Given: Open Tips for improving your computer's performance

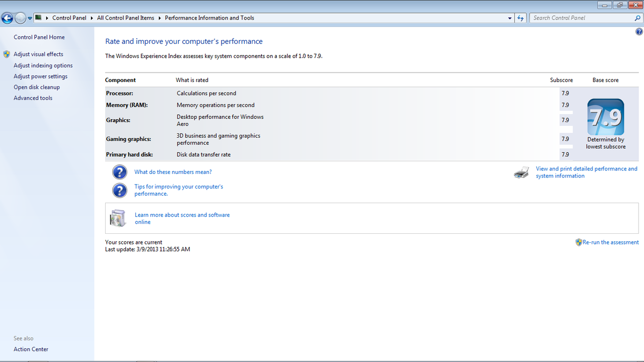Looking at the screenshot, I should [179, 190].
